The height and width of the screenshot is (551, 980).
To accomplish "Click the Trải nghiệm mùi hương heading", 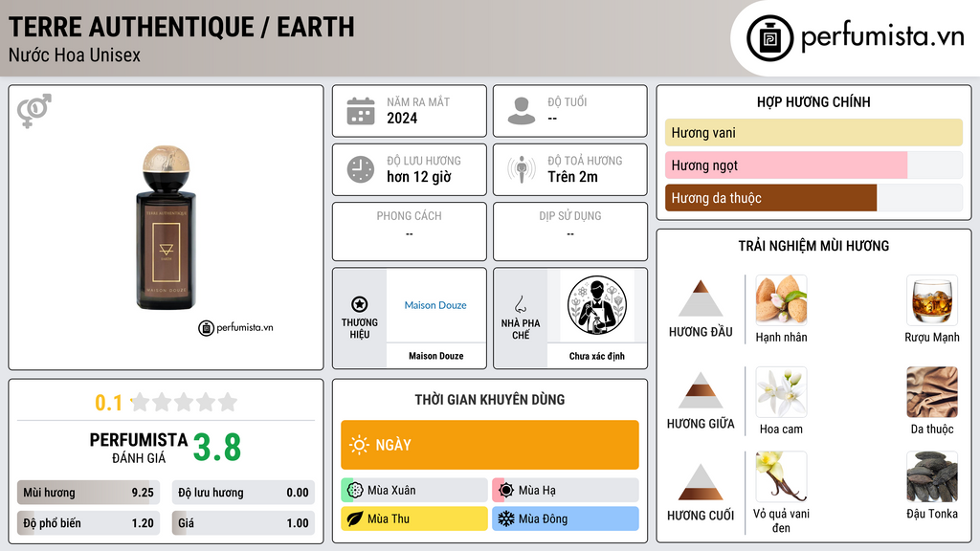I will click(813, 246).
